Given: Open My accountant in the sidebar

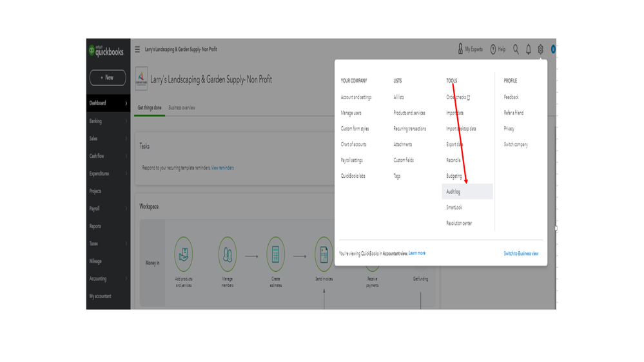Looking at the screenshot, I should pyautogui.click(x=100, y=296).
